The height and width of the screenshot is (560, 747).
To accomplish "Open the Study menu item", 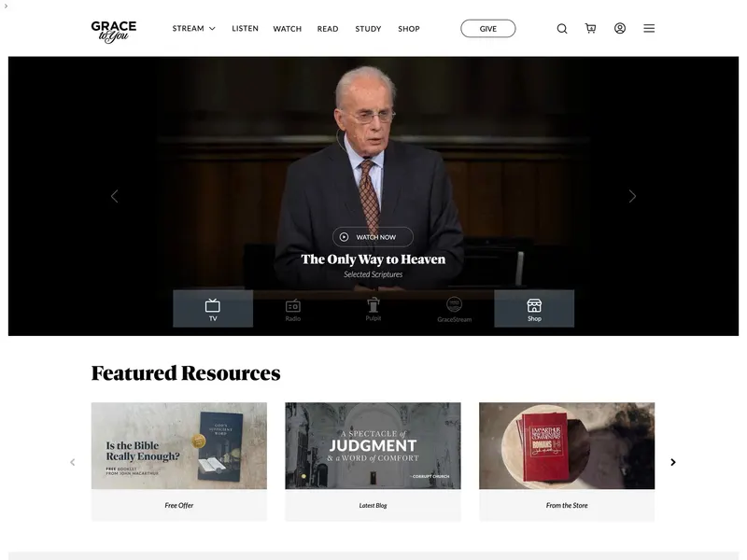I will pos(368,29).
